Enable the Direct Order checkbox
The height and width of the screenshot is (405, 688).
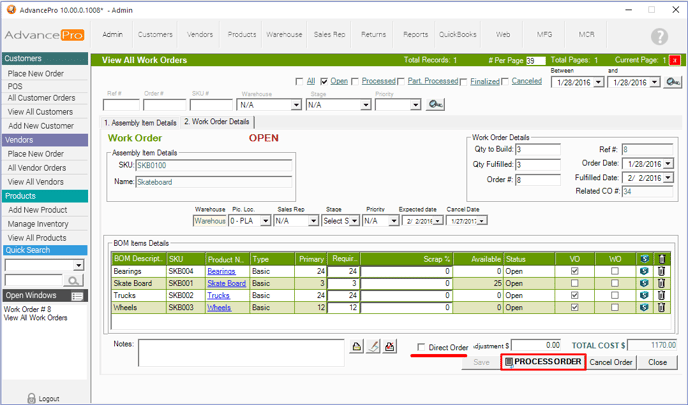point(421,347)
